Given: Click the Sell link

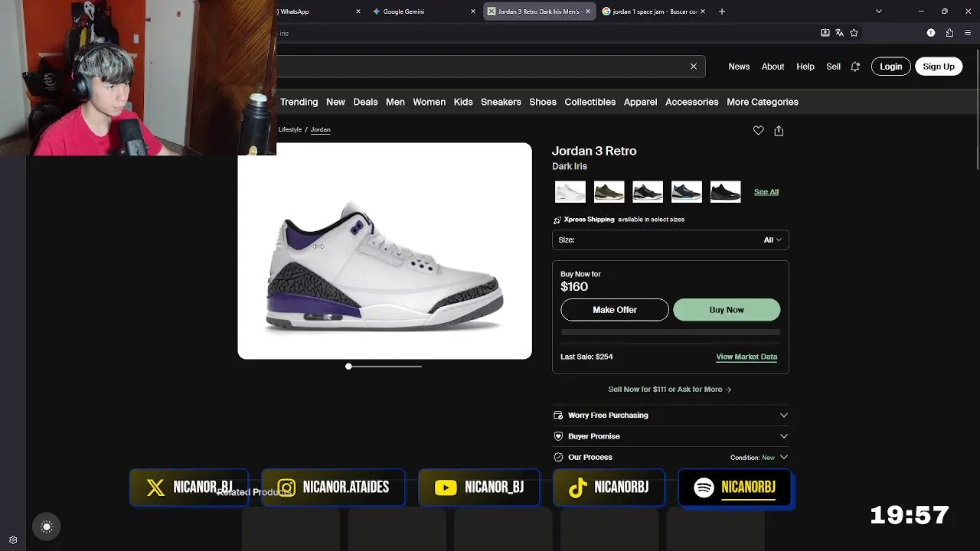Looking at the screenshot, I should pos(833,67).
